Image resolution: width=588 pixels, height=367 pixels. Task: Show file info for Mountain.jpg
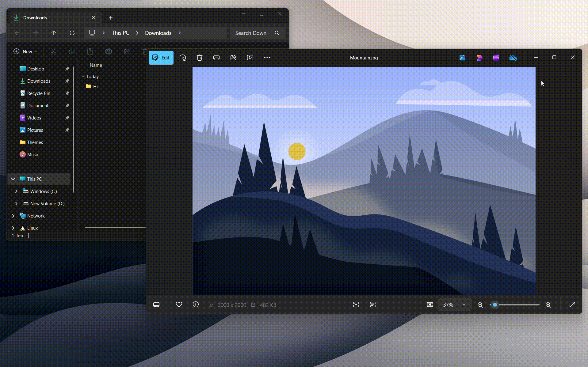[x=196, y=305]
